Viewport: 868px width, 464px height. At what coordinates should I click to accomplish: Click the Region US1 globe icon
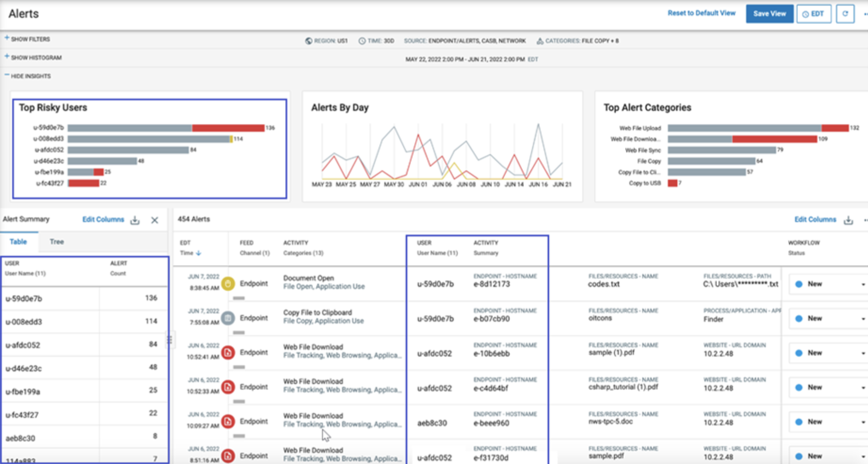coord(309,41)
